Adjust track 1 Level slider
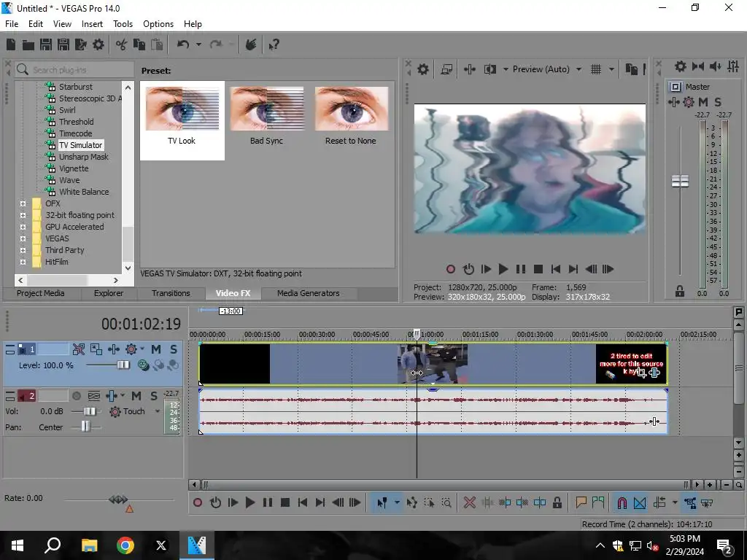 click(x=123, y=365)
